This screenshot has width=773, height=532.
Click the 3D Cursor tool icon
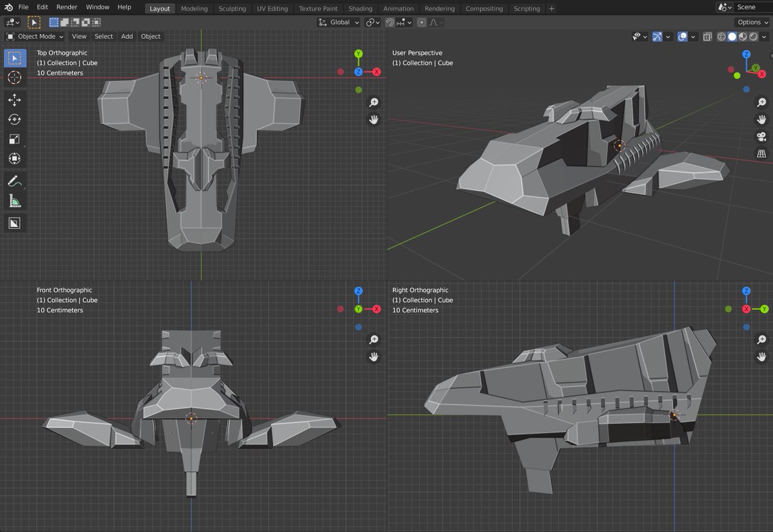pos(14,77)
